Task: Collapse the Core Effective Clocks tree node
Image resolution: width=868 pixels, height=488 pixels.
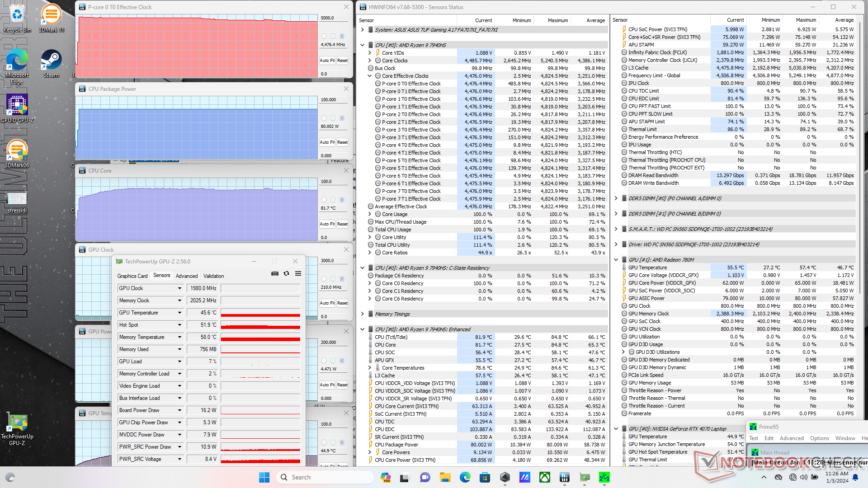Action: [x=370, y=76]
